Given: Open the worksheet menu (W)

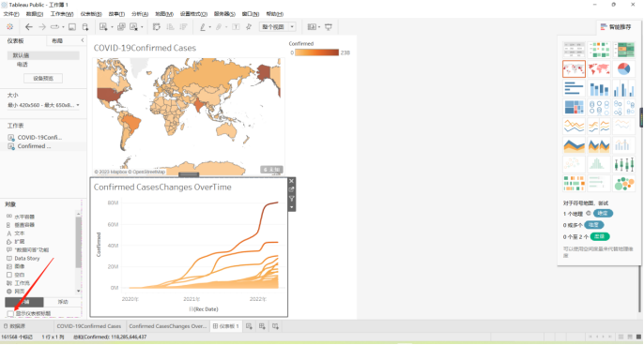Looking at the screenshot, I should 62,14.
